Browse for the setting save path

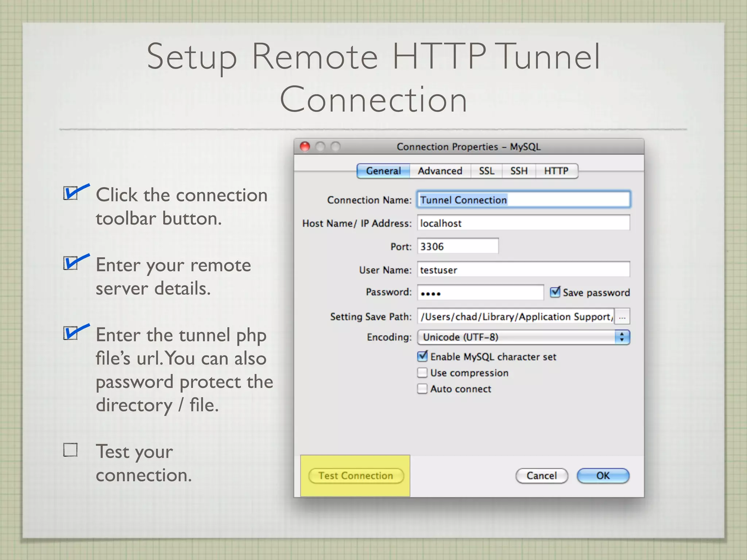click(622, 316)
